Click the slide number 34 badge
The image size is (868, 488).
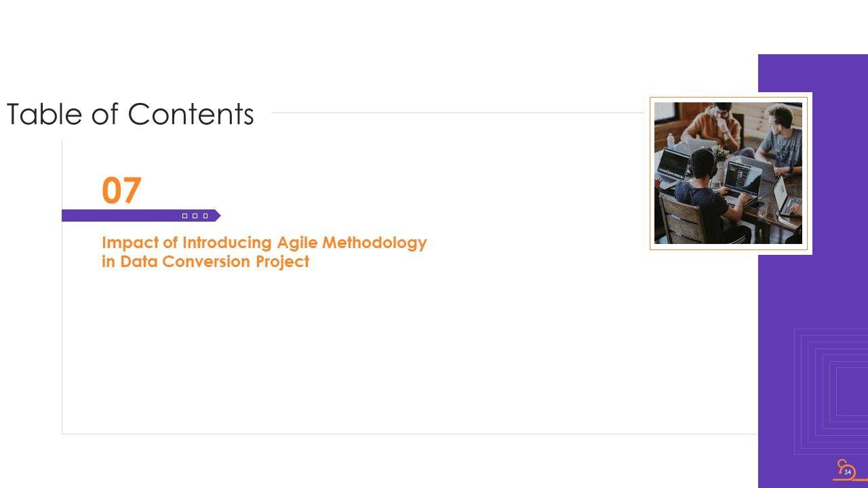848,472
